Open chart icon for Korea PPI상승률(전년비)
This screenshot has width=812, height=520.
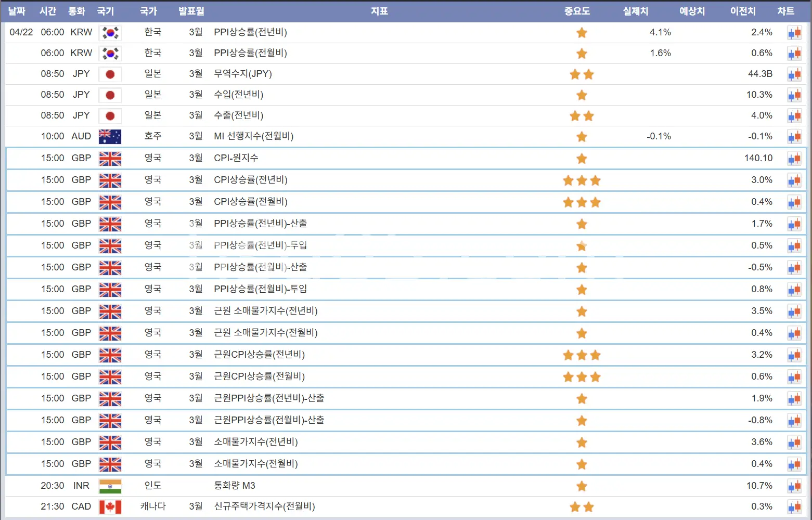point(794,33)
